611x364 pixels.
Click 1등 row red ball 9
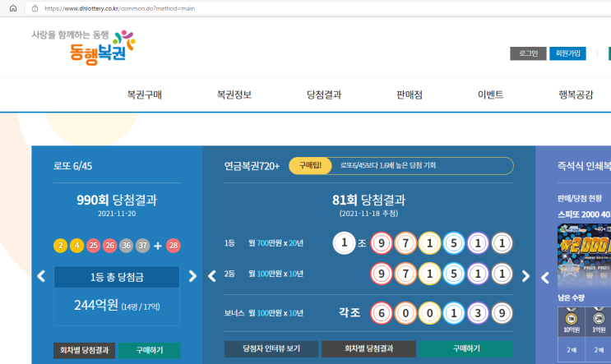[x=381, y=243]
